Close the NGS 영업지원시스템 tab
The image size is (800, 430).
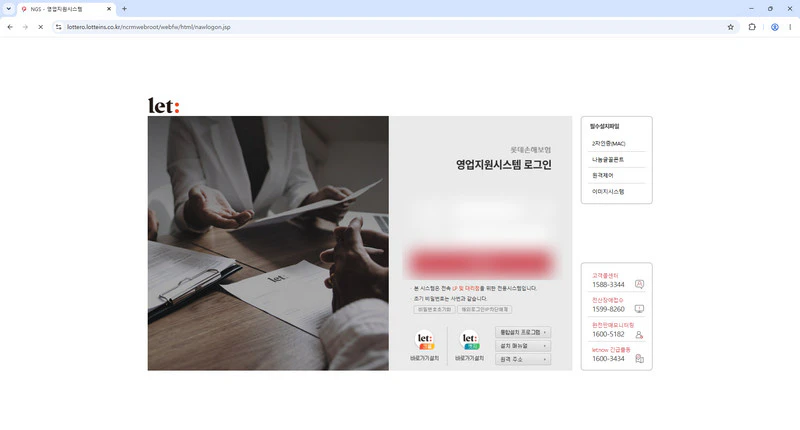pos(109,9)
